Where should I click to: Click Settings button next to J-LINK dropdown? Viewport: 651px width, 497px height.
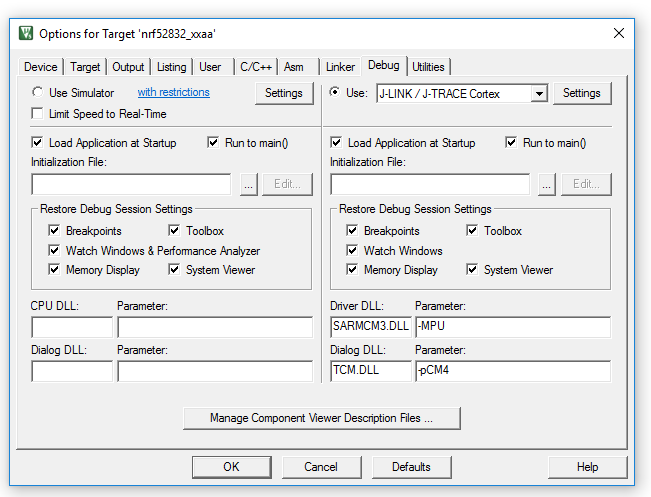[582, 93]
